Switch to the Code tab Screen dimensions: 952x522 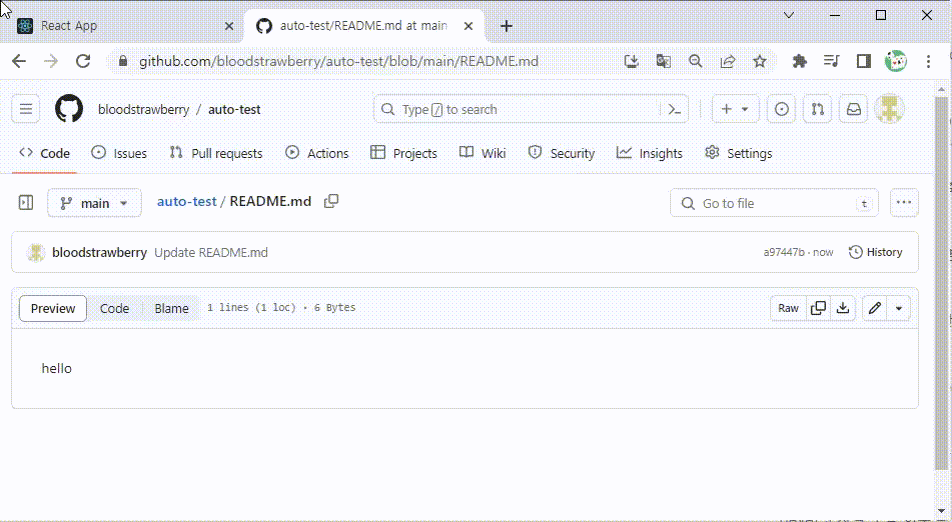[x=45, y=153]
